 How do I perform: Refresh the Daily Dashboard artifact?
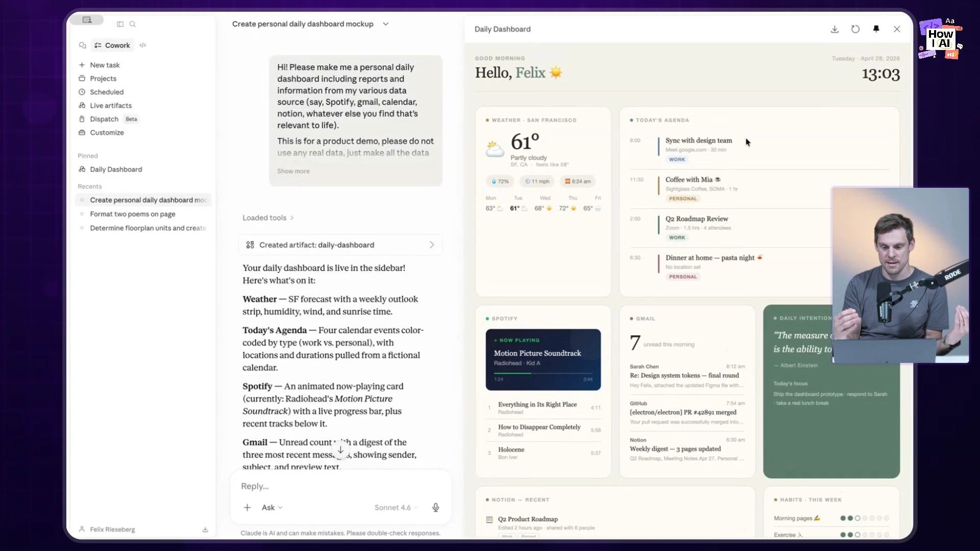pyautogui.click(x=855, y=29)
